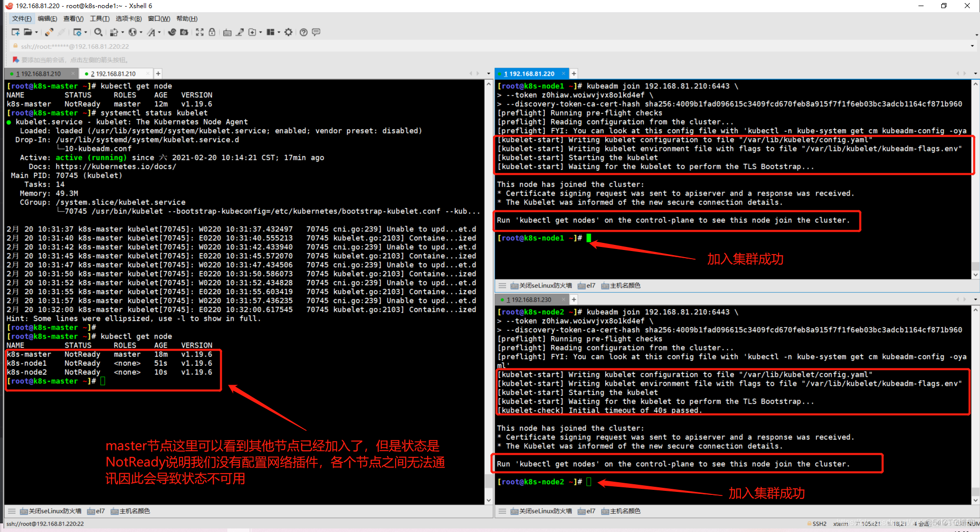Create a new session with toolbar icon

click(15, 32)
